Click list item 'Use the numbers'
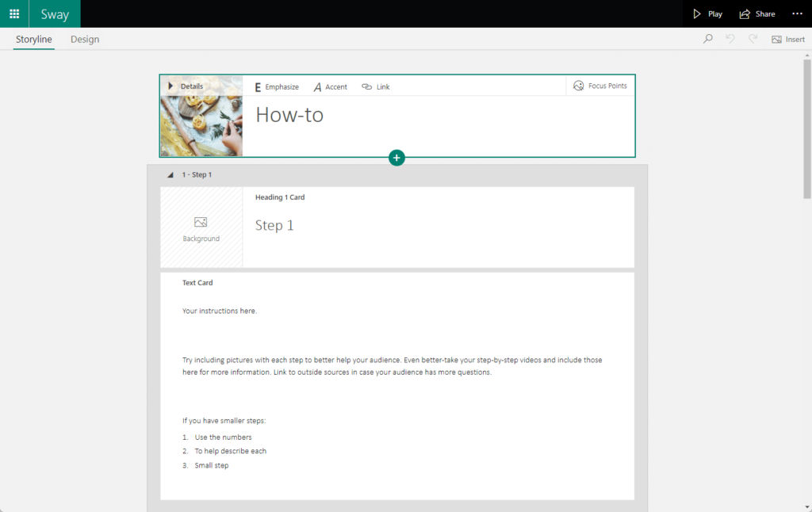Screen dimensions: 812x512 [x=223, y=437]
